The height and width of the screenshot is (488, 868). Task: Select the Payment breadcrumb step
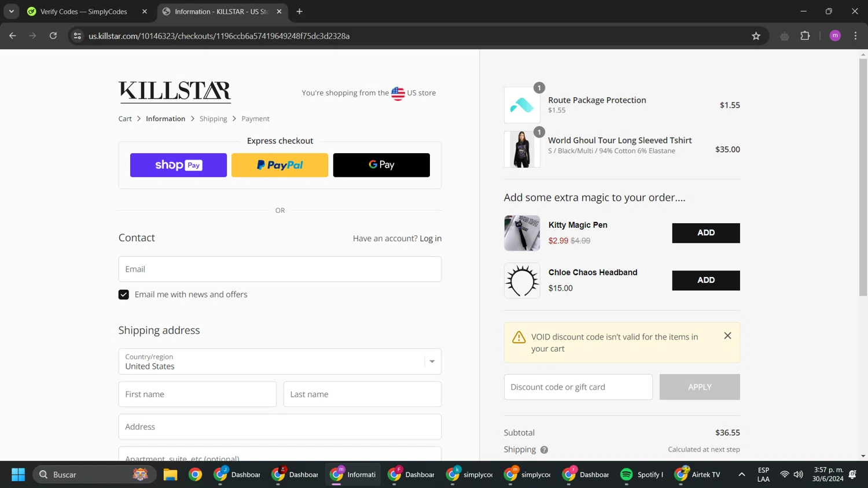point(255,119)
